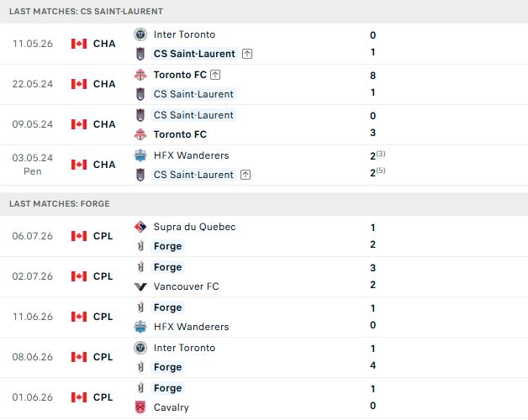Click advancing arrow icon next to CS Saint-Laurent 11.05.26
The image size is (528, 420).
(247, 54)
